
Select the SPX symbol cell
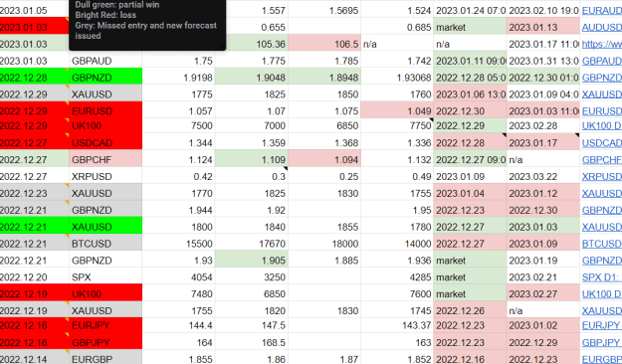[x=105, y=276]
